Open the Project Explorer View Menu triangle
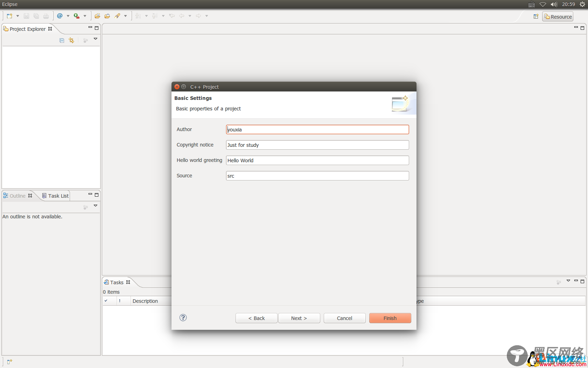 tap(95, 39)
